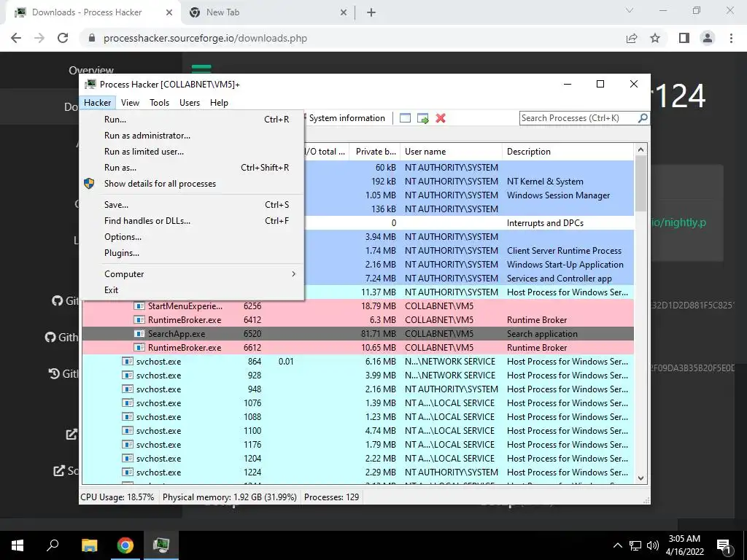Choose Find handles or DLLs...
This screenshot has height=560, width=747.
click(x=193, y=221)
